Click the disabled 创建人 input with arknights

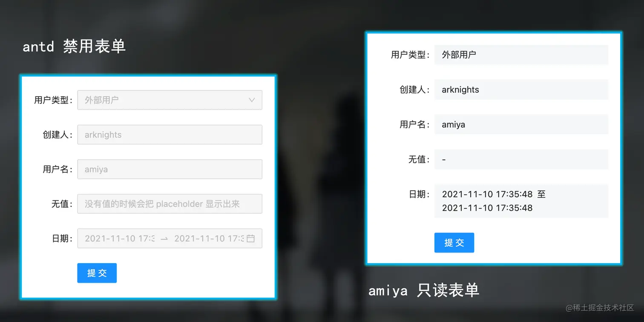pos(170,134)
